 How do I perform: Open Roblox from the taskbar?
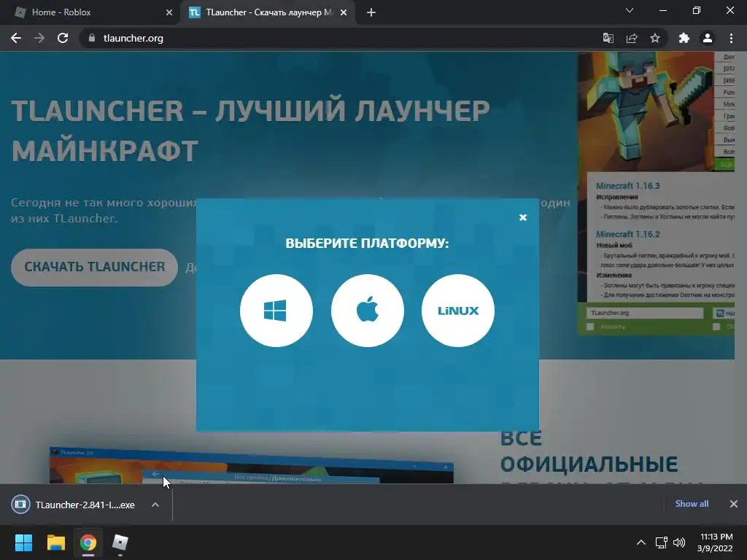120,542
